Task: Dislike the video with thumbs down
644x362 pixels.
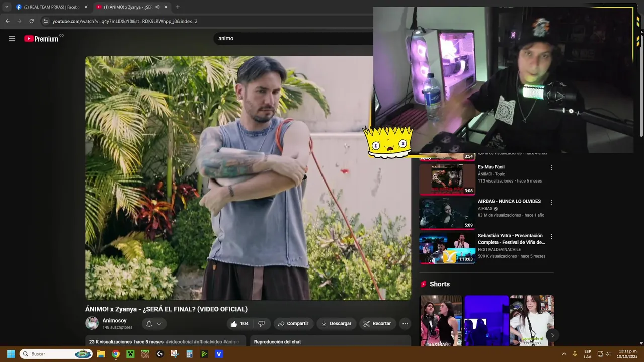Action: pos(261,324)
